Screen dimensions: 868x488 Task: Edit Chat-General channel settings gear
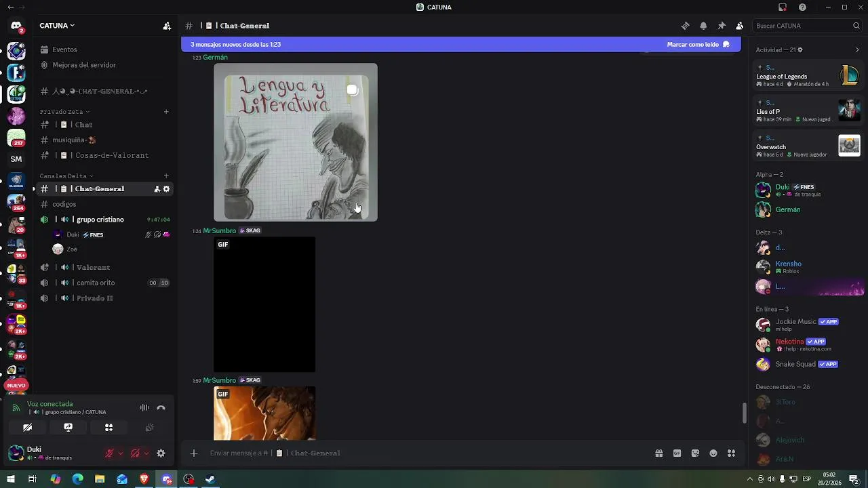166,189
